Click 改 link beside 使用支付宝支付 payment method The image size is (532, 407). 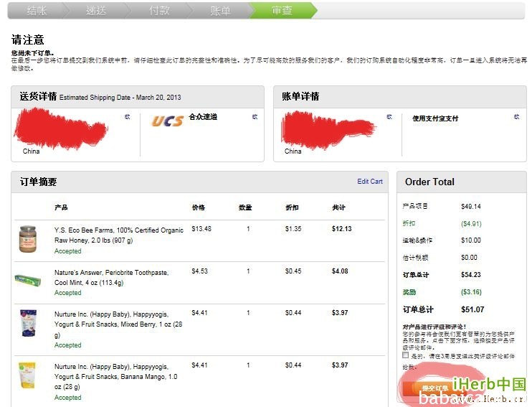pos(516,116)
